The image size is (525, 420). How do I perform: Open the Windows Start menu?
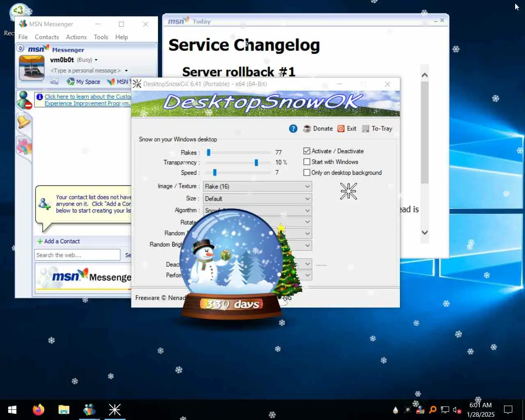click(x=12, y=409)
